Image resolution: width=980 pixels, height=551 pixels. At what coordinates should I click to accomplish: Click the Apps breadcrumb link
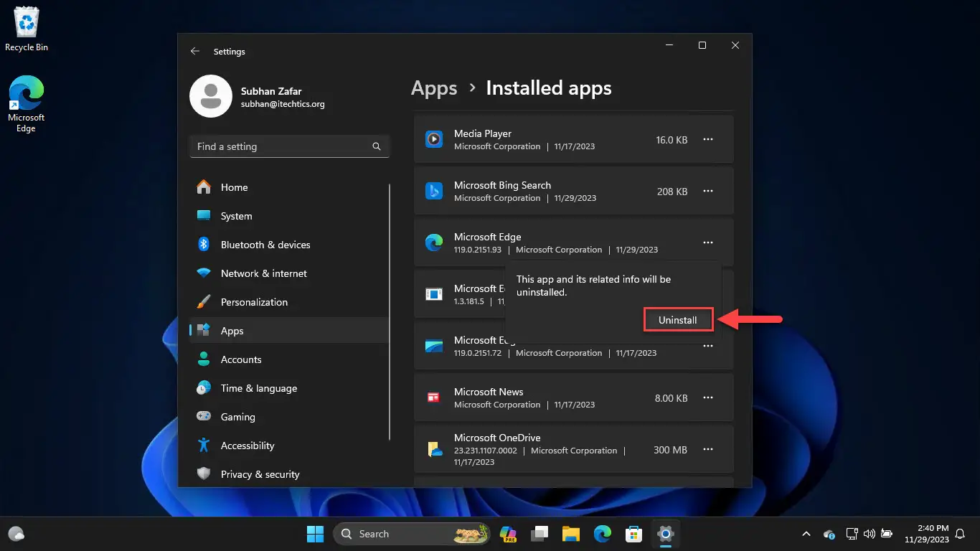pyautogui.click(x=434, y=88)
